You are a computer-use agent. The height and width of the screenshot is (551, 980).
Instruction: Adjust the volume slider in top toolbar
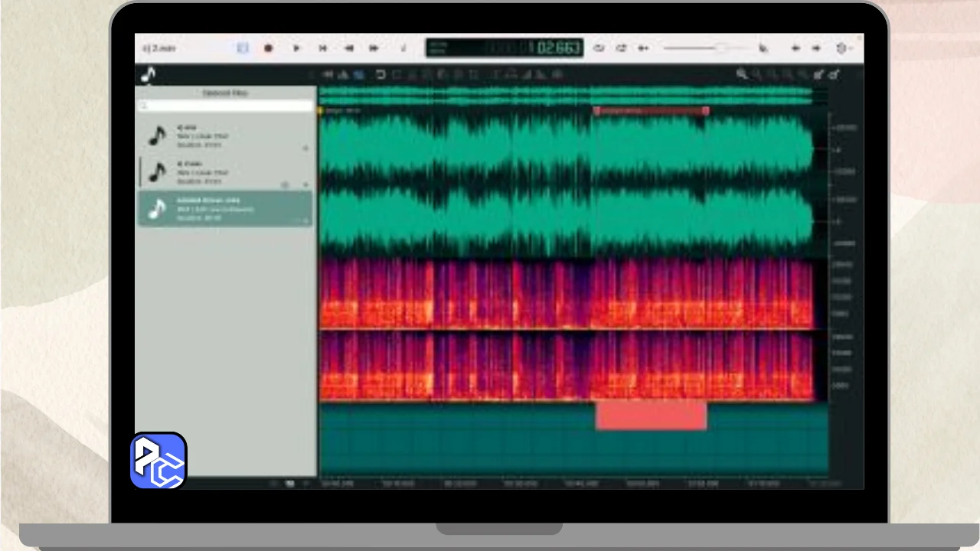[x=704, y=48]
